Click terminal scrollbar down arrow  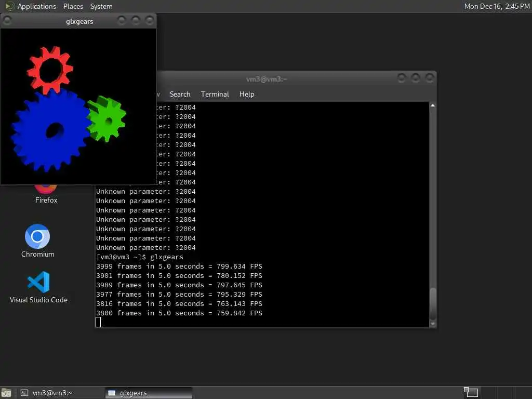(433, 324)
